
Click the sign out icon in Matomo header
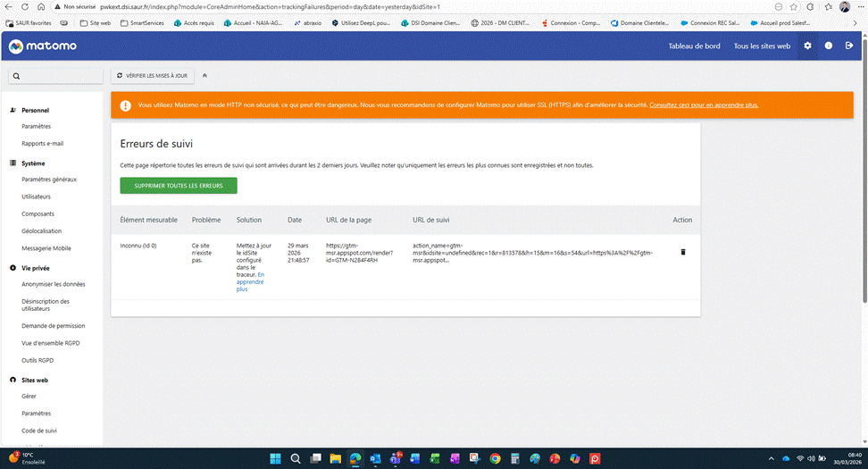pos(849,46)
